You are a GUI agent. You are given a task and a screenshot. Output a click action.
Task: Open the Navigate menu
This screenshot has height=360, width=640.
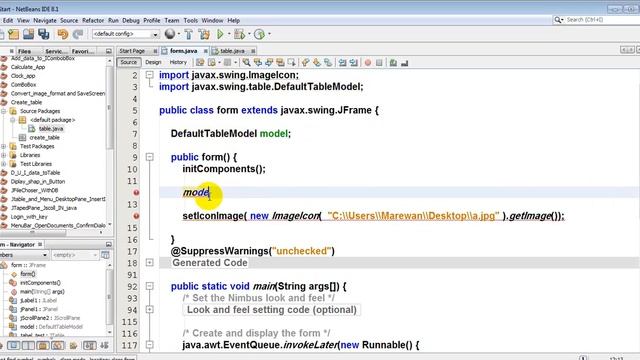(45, 20)
